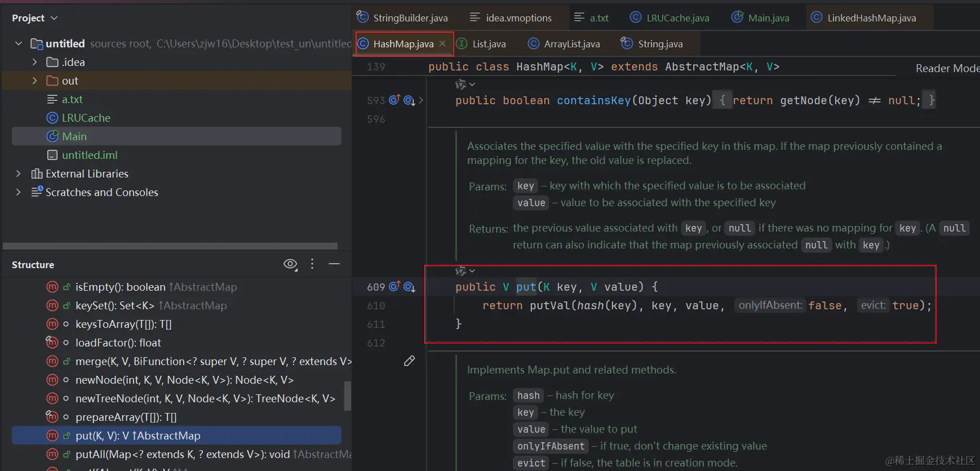Viewport: 980px width, 471px height.
Task: Click the evict inlay hint
Action: click(873, 305)
